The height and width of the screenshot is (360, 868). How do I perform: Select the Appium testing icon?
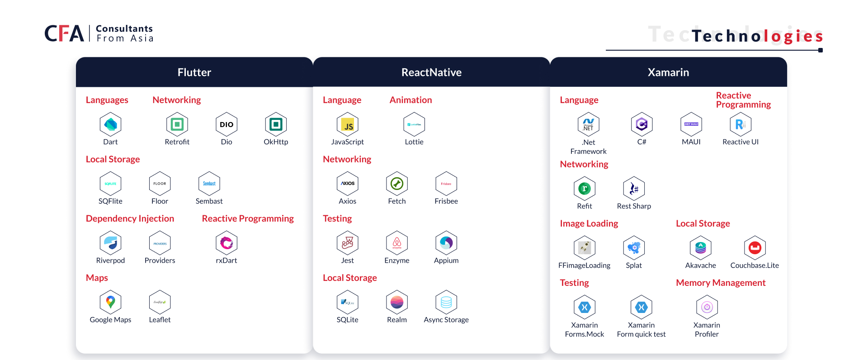coord(446,243)
